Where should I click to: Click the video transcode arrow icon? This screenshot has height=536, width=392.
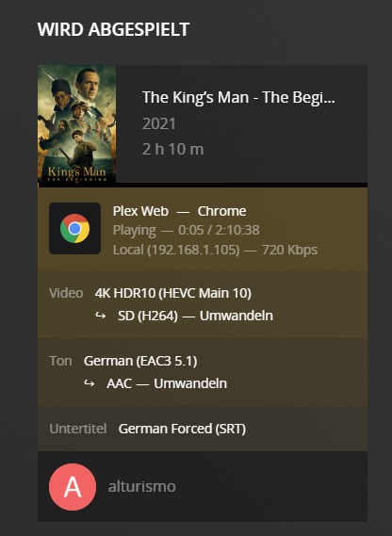tap(100, 316)
